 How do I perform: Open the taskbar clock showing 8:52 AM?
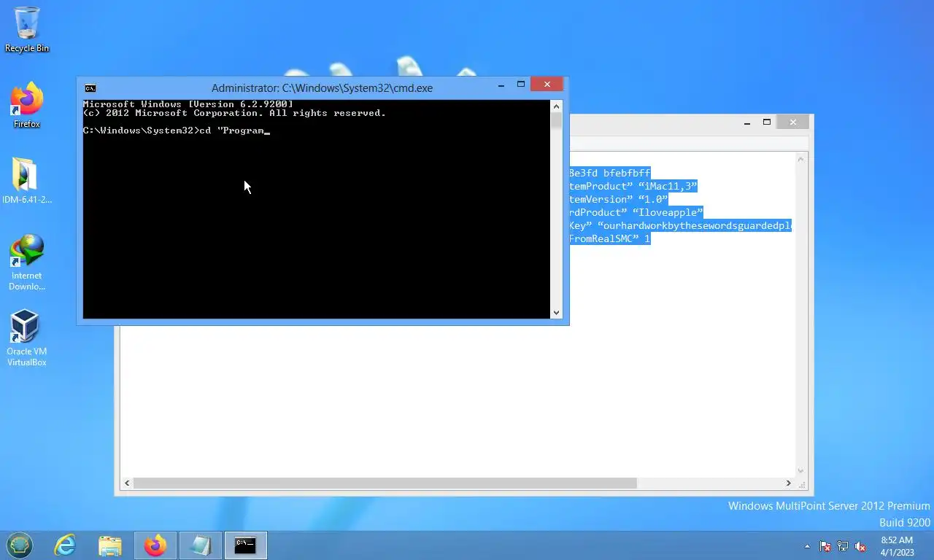898,546
